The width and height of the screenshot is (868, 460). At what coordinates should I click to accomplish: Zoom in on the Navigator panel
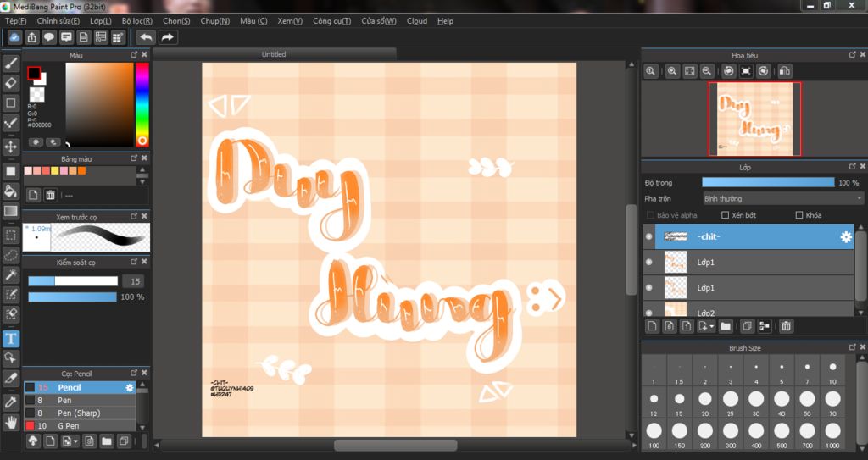click(x=672, y=71)
